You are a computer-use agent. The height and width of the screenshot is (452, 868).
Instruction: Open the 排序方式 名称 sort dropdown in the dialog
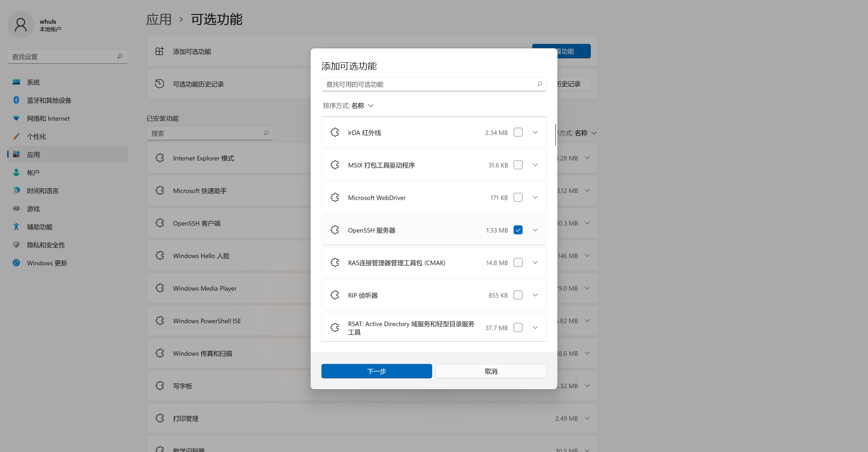[x=349, y=106]
